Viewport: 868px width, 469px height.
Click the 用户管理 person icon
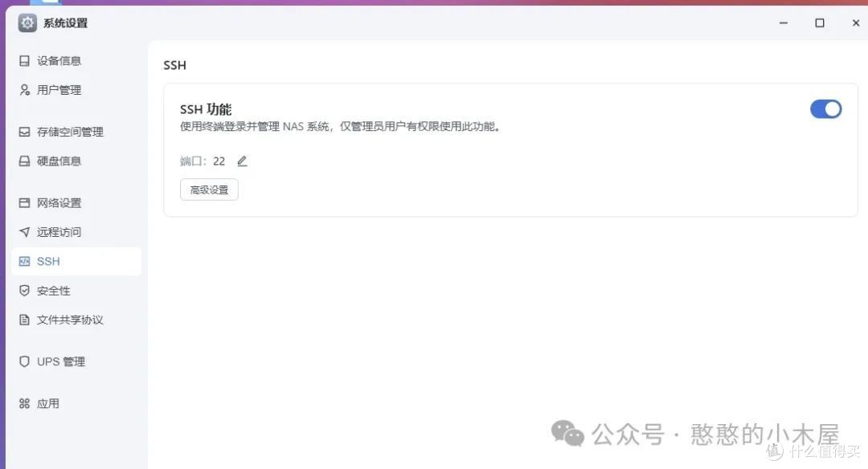coord(24,90)
